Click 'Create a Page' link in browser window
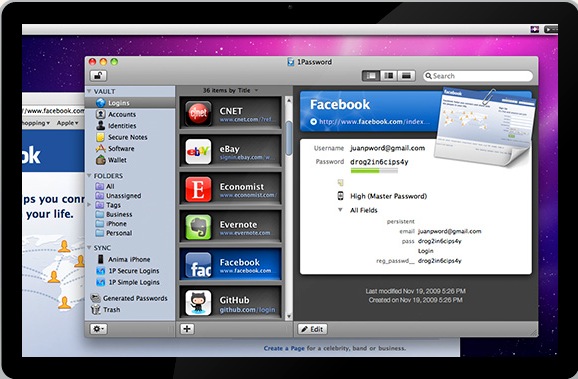The image size is (578, 379). [x=284, y=348]
